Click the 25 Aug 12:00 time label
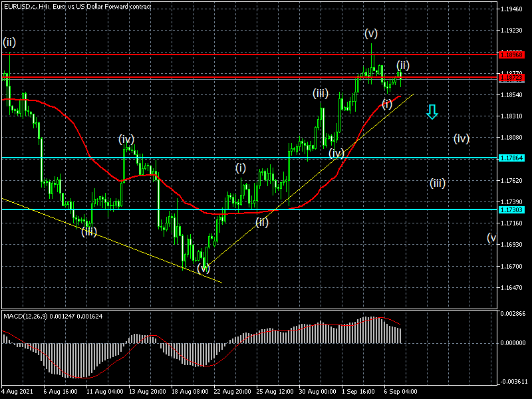This screenshot has height=399, width=532. 275,392
